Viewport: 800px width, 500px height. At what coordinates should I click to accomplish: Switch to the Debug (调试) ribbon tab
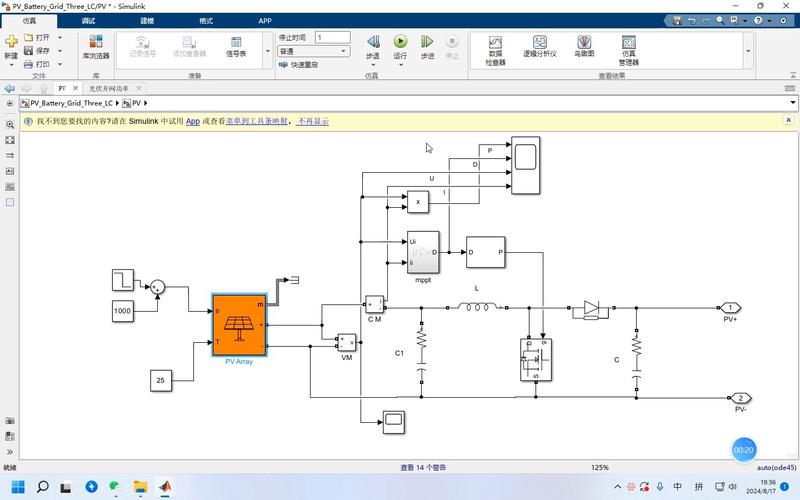(89, 20)
